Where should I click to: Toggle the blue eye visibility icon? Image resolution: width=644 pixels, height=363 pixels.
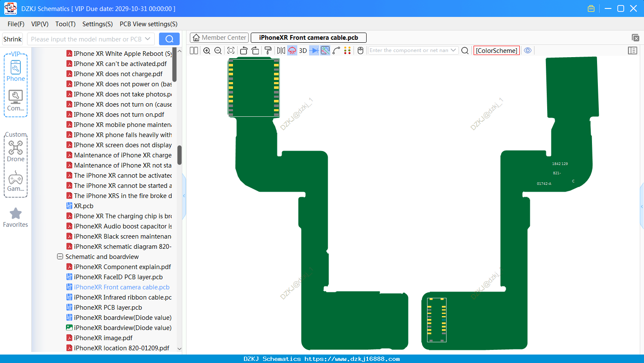[528, 50]
